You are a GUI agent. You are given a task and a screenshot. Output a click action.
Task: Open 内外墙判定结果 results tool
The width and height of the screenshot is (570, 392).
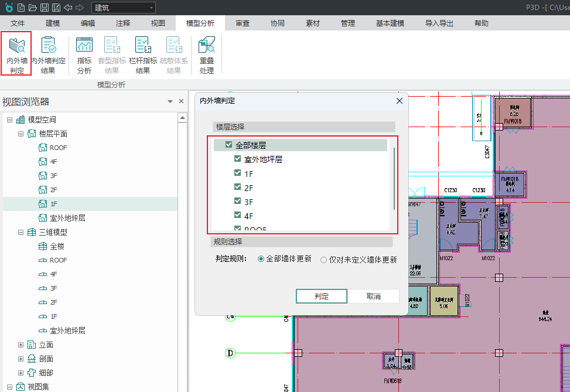[48, 54]
